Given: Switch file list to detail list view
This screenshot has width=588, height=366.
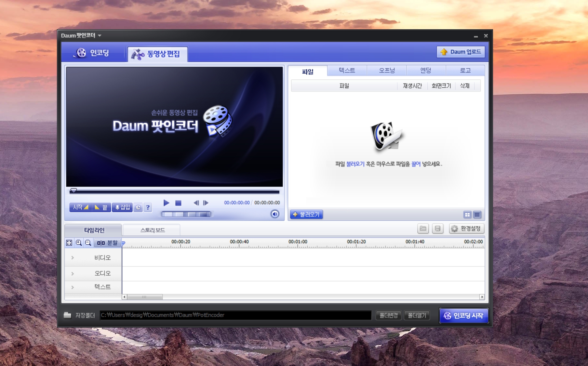Looking at the screenshot, I should tap(477, 215).
